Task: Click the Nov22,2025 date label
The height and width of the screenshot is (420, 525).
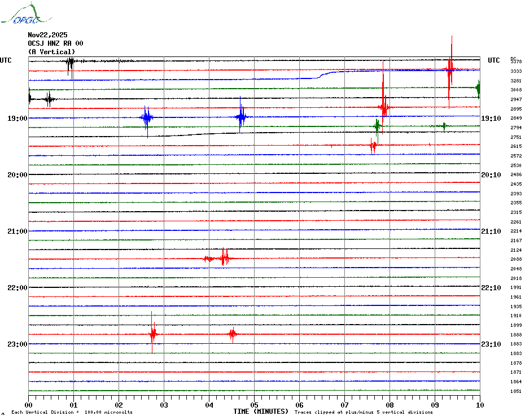Action: click(x=47, y=35)
